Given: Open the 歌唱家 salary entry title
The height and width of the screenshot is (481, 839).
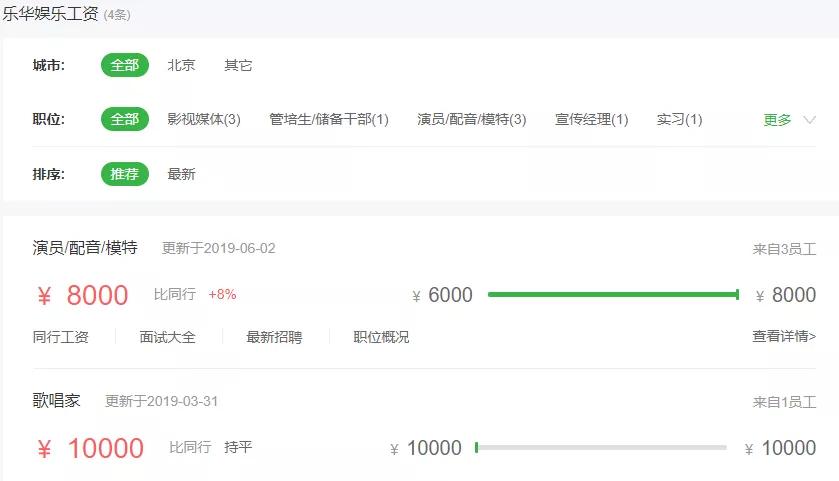Looking at the screenshot, I should 56,400.
